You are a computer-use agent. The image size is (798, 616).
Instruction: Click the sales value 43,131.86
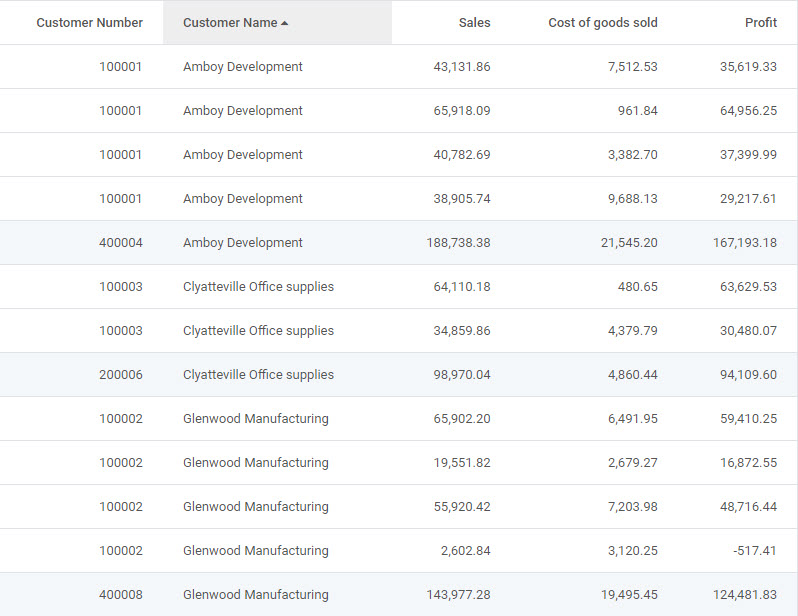pyautogui.click(x=462, y=67)
